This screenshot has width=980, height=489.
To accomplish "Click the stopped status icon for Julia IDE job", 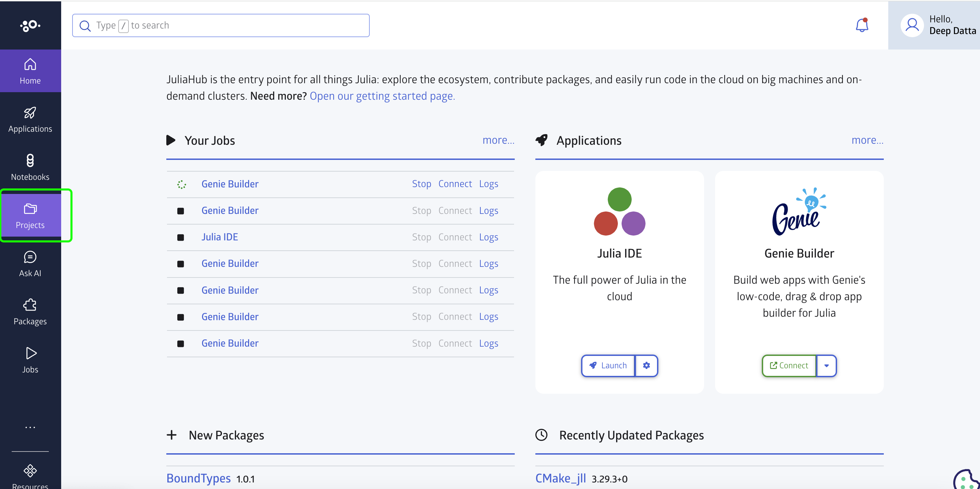I will click(x=181, y=238).
